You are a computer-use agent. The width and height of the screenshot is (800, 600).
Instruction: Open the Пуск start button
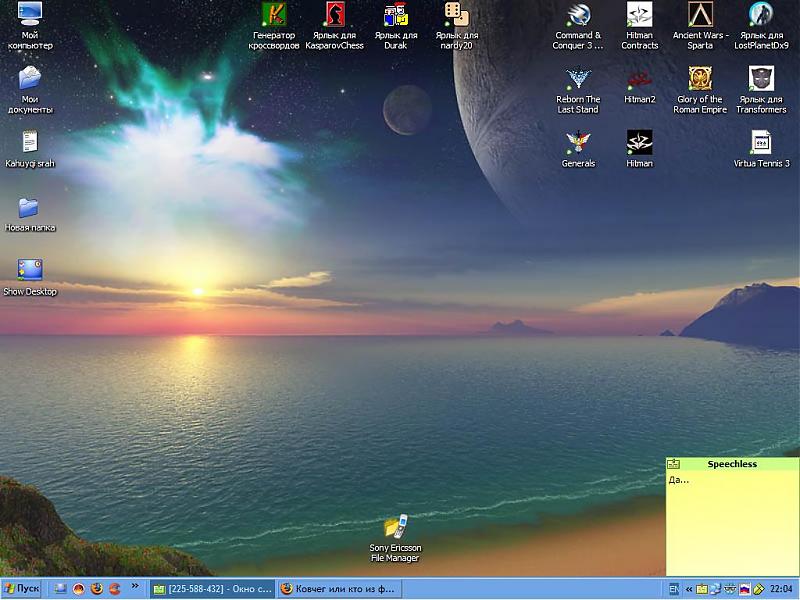pos(22,589)
